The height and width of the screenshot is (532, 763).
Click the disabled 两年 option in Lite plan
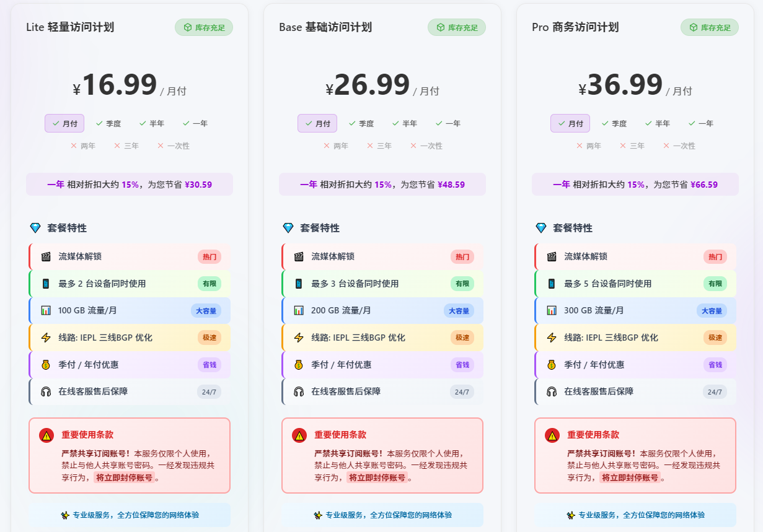(x=83, y=146)
